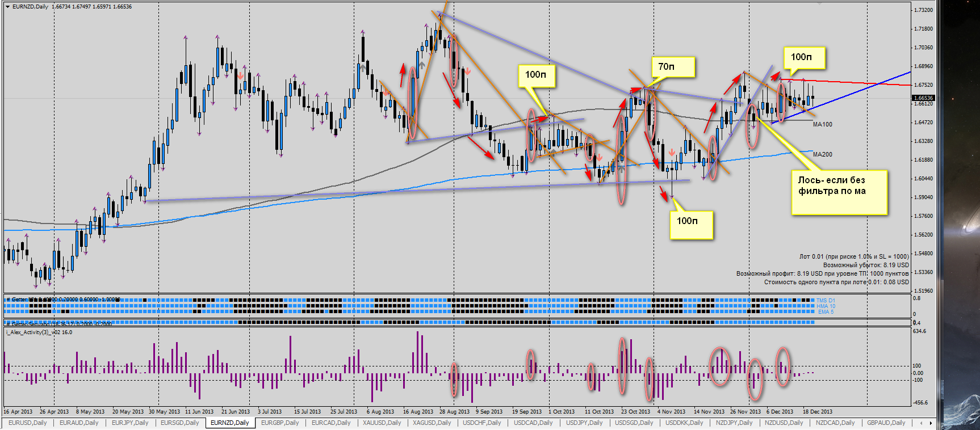Click the 'TMS D1' indicator row label
The image size is (980, 430).
826,301
